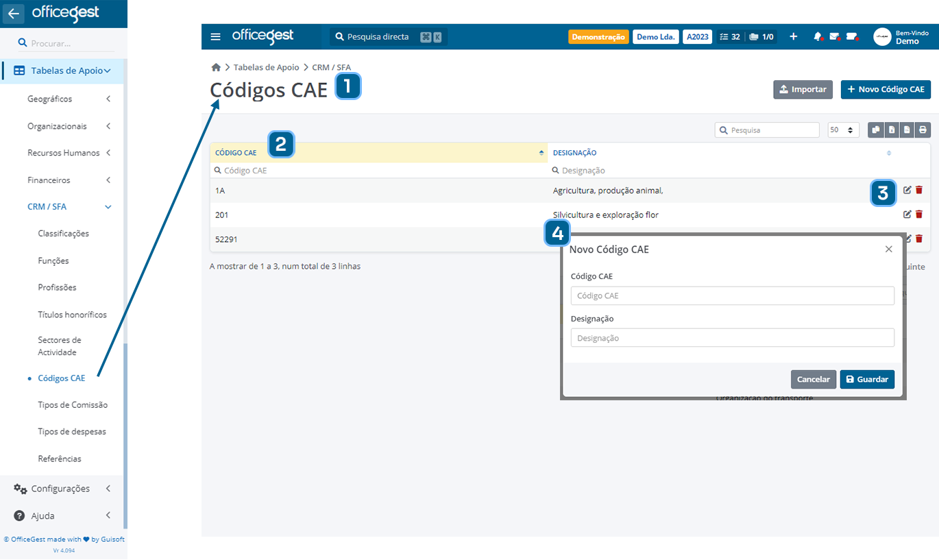The image size is (939, 560).
Task: Copy the table data using copy icon
Action: point(876,130)
